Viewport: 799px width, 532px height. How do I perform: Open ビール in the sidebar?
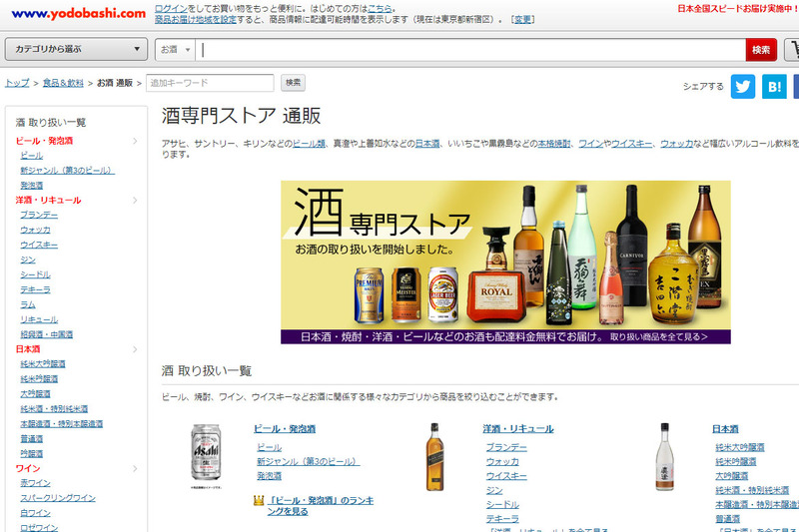(32, 156)
